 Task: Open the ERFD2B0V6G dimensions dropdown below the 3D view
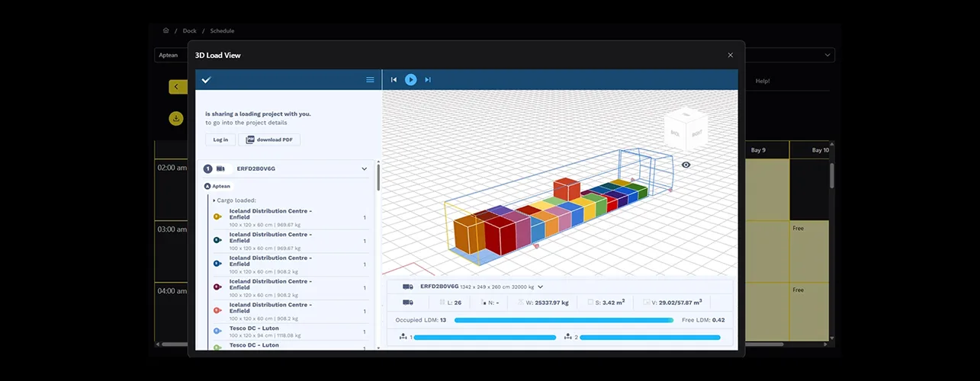pos(541,287)
